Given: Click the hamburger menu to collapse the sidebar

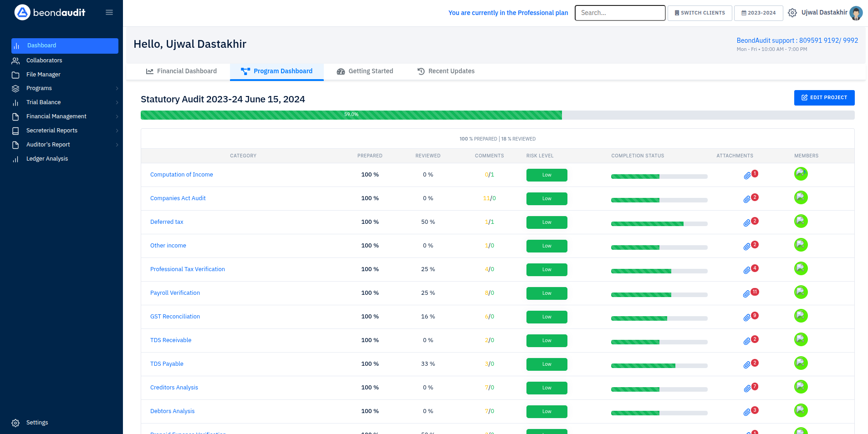Looking at the screenshot, I should (109, 12).
